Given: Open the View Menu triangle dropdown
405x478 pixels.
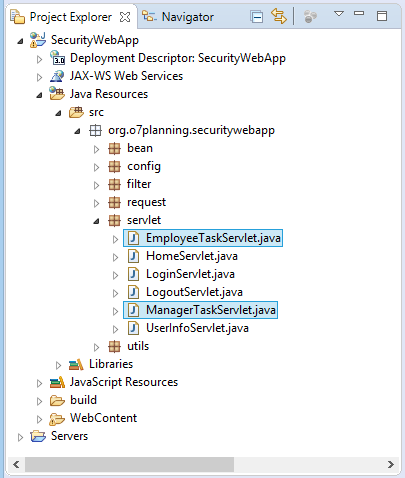Looking at the screenshot, I should tap(339, 14).
